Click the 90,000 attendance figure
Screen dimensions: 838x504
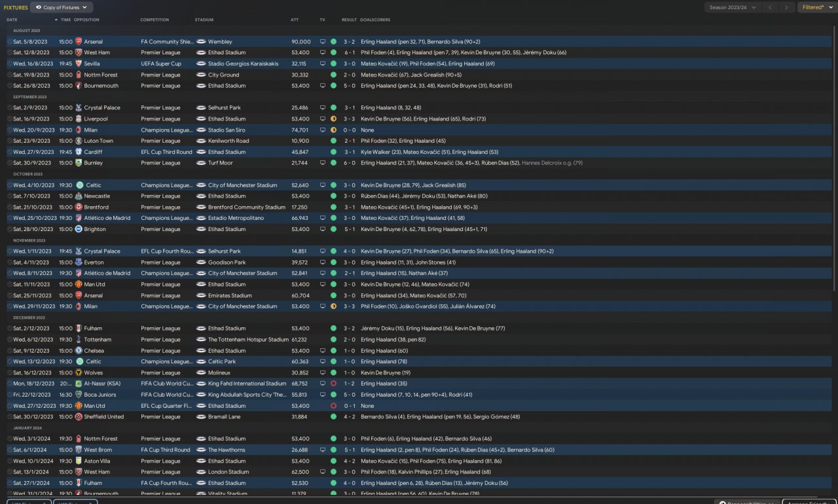(x=301, y=42)
